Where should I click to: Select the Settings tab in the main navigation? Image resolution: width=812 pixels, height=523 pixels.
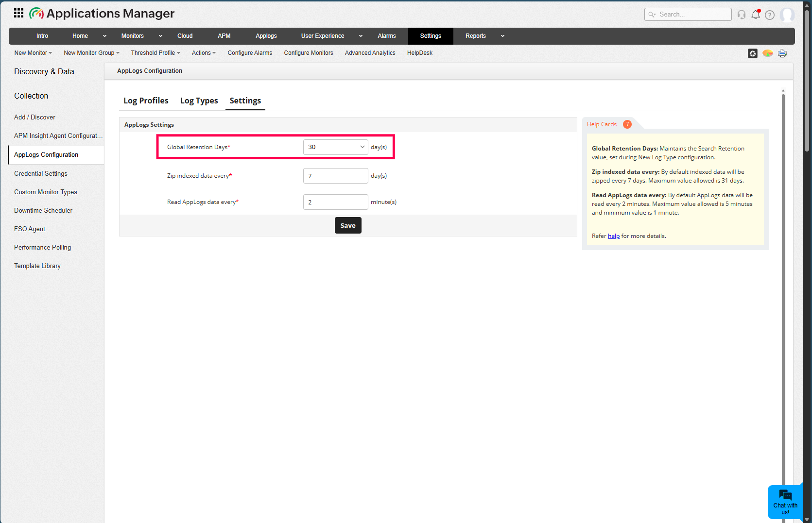[x=431, y=36]
